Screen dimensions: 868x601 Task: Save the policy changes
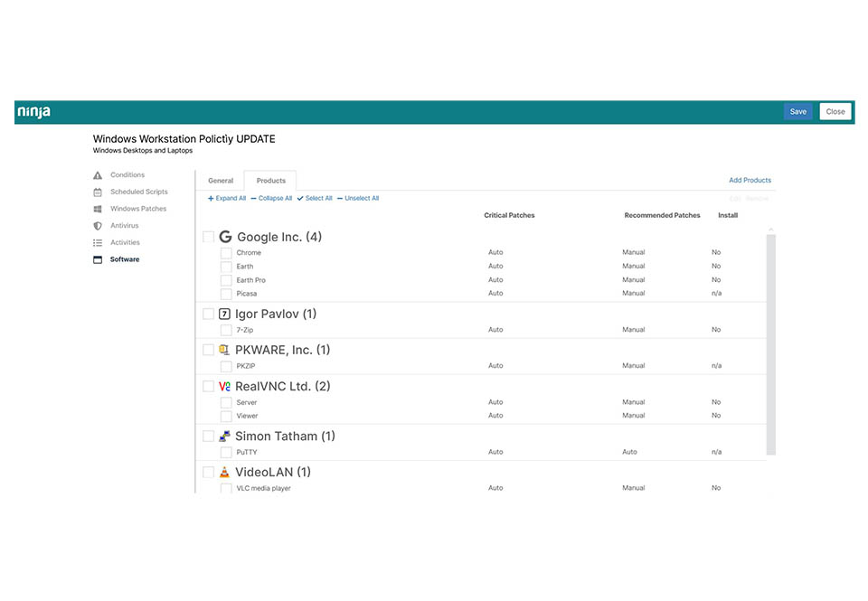point(797,112)
